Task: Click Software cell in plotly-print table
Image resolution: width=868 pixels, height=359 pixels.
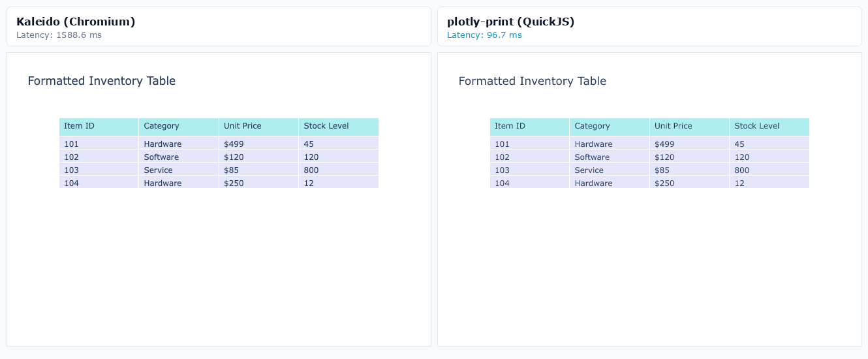Action: tap(610, 156)
